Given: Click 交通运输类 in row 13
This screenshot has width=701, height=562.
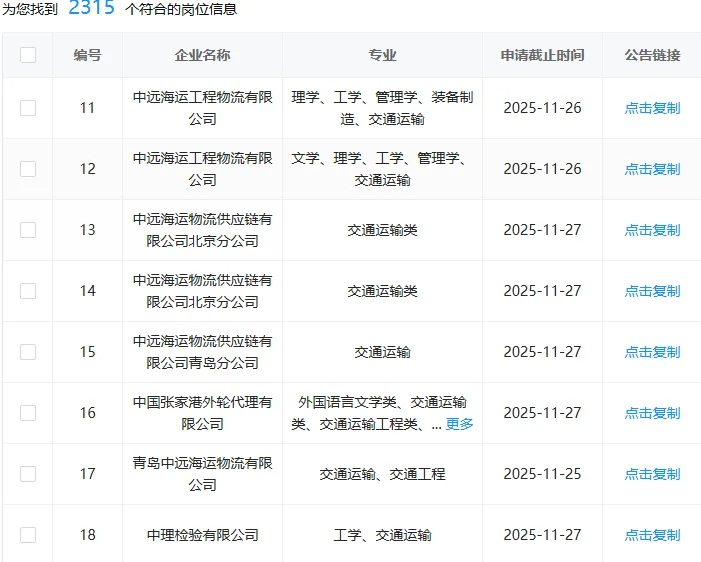Looking at the screenshot, I should (382, 230).
